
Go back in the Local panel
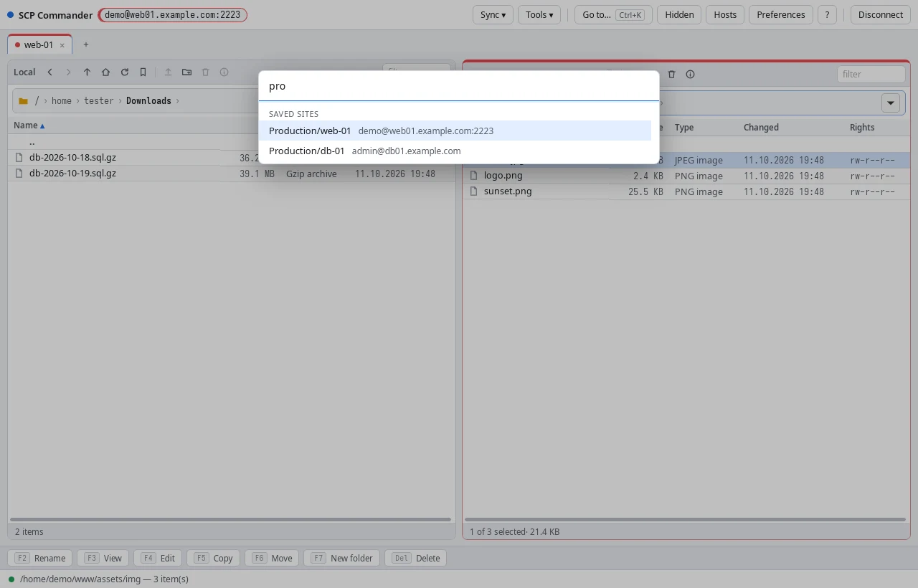49,72
